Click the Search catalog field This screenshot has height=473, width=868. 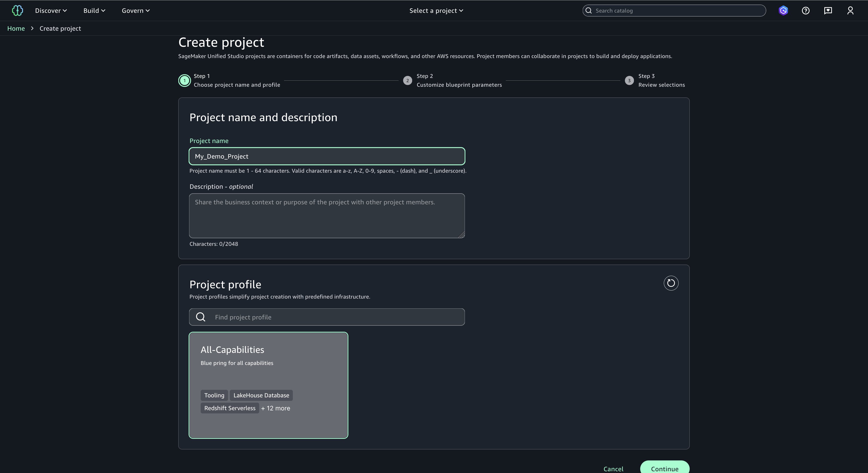[677, 11]
